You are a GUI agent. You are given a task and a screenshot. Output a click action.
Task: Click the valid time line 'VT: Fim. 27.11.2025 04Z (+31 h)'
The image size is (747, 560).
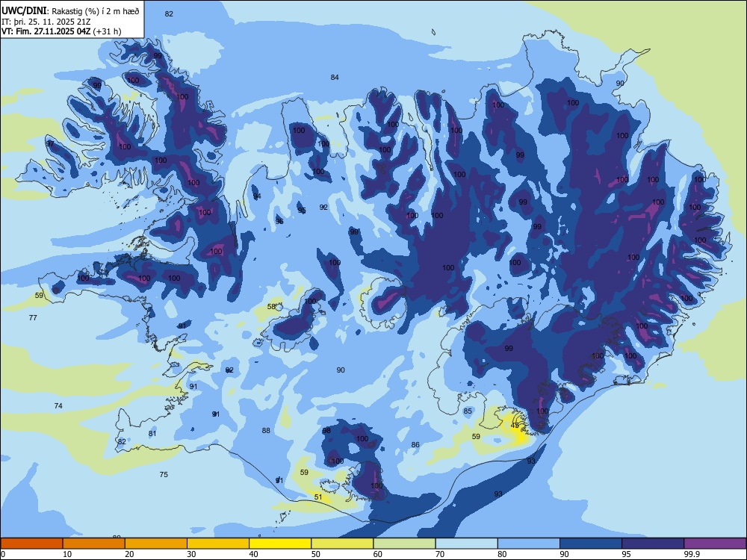click(61, 31)
